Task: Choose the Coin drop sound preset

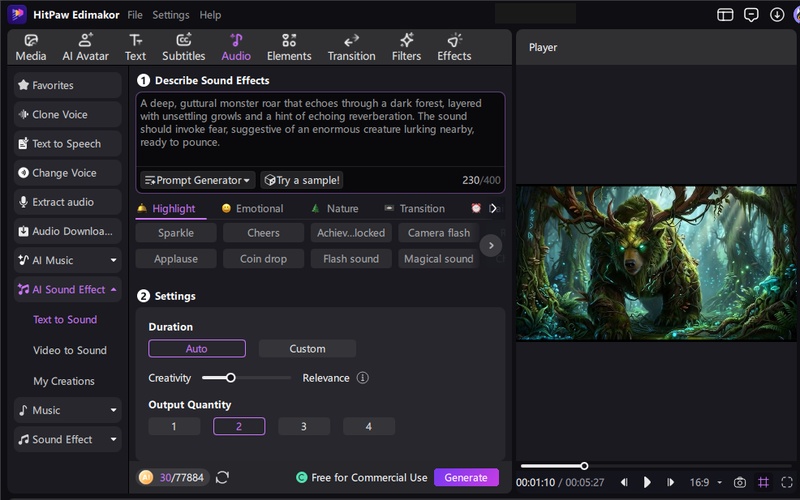Action: pyautogui.click(x=263, y=259)
